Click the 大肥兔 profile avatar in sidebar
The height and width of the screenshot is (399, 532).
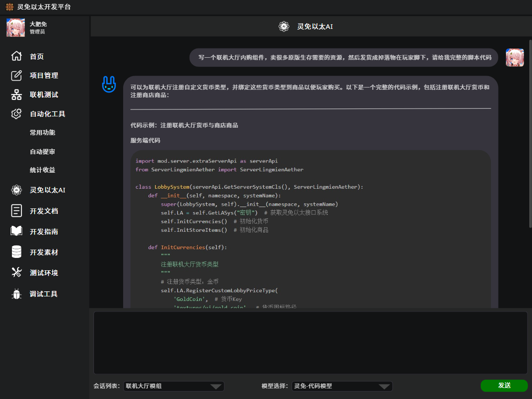pos(16,27)
